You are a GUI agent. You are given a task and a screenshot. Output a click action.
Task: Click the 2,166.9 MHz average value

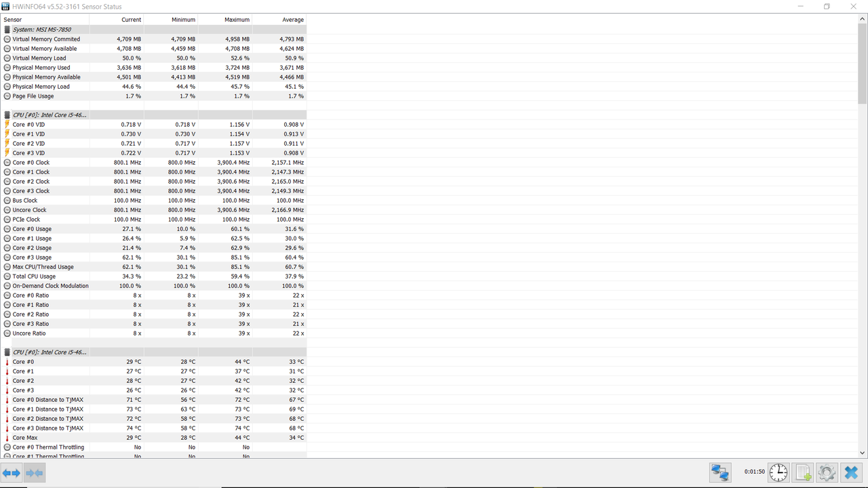coord(288,210)
